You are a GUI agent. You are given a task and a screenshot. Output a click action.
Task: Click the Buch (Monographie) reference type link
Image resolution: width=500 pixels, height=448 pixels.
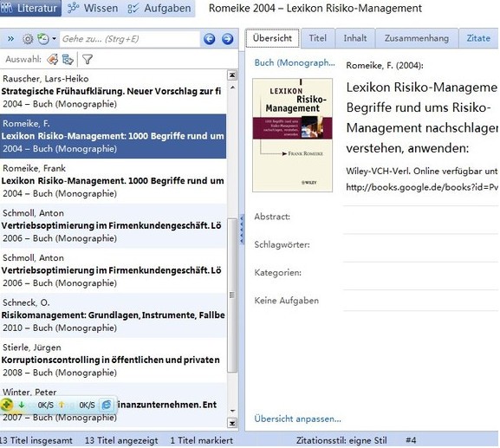pos(295,62)
